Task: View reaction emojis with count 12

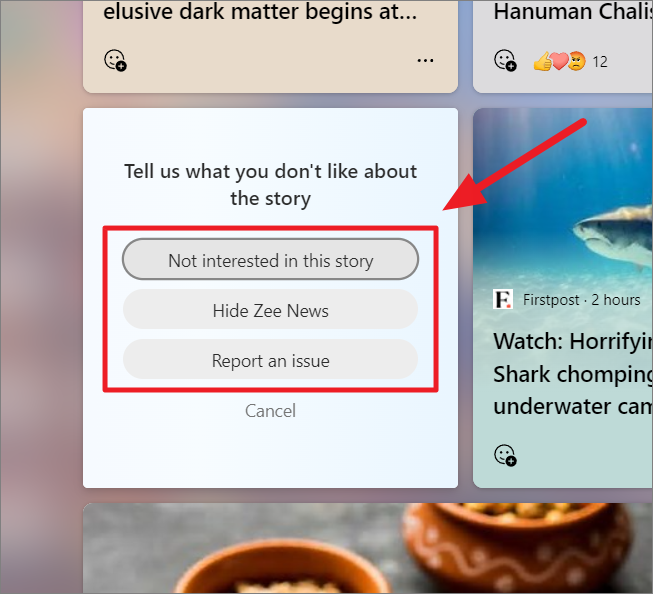Action: [x=570, y=62]
